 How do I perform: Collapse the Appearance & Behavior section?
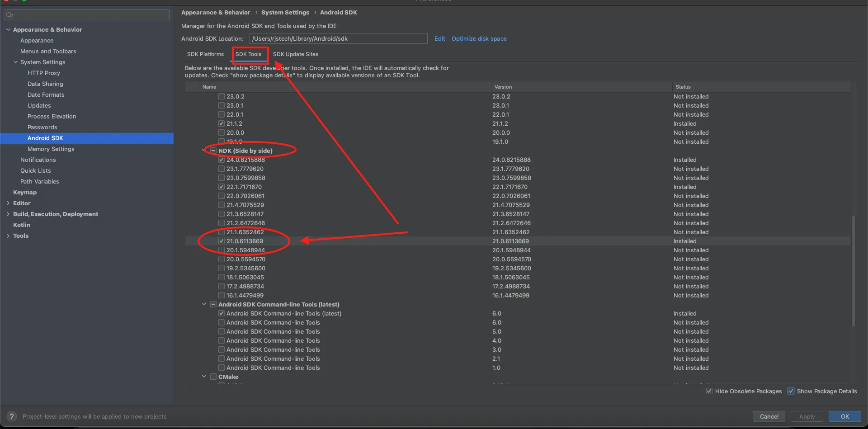pos(8,29)
